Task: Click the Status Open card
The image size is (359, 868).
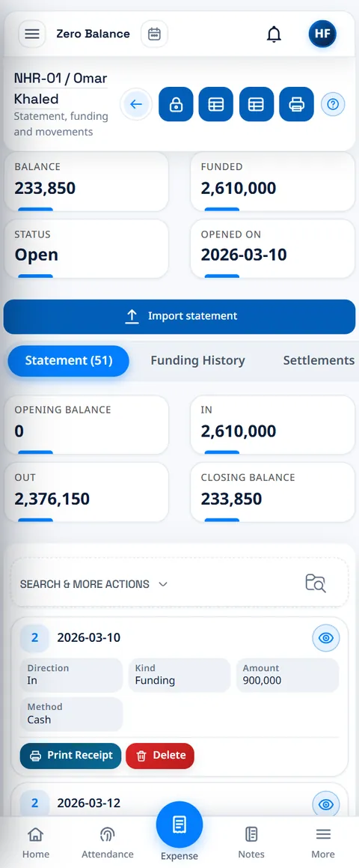Action: pos(86,249)
